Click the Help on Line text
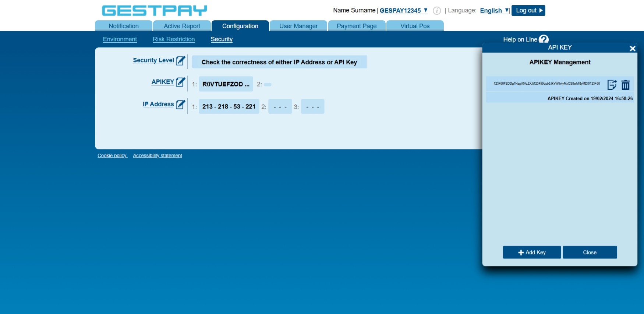Image resolution: width=644 pixels, height=314 pixels. pyautogui.click(x=520, y=39)
